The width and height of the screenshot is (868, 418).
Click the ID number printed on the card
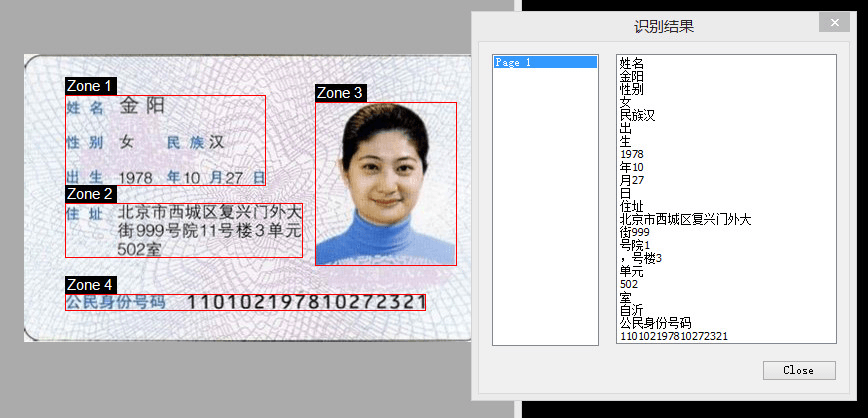(x=307, y=302)
